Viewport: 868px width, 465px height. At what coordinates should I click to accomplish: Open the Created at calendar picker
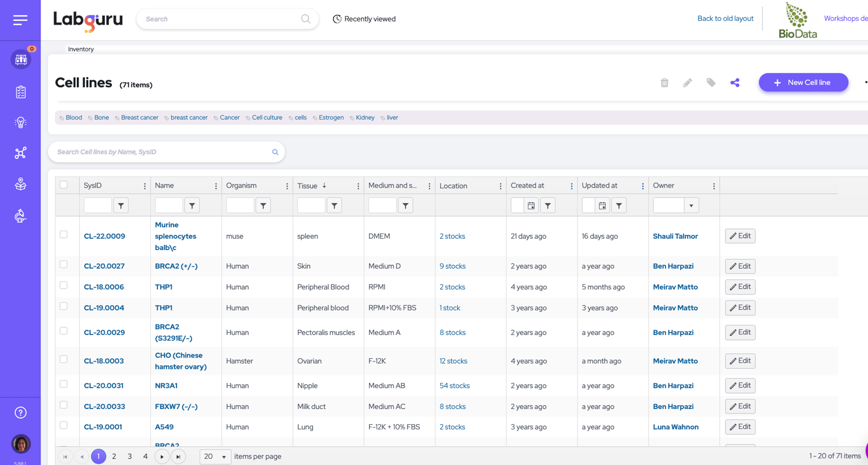click(531, 206)
